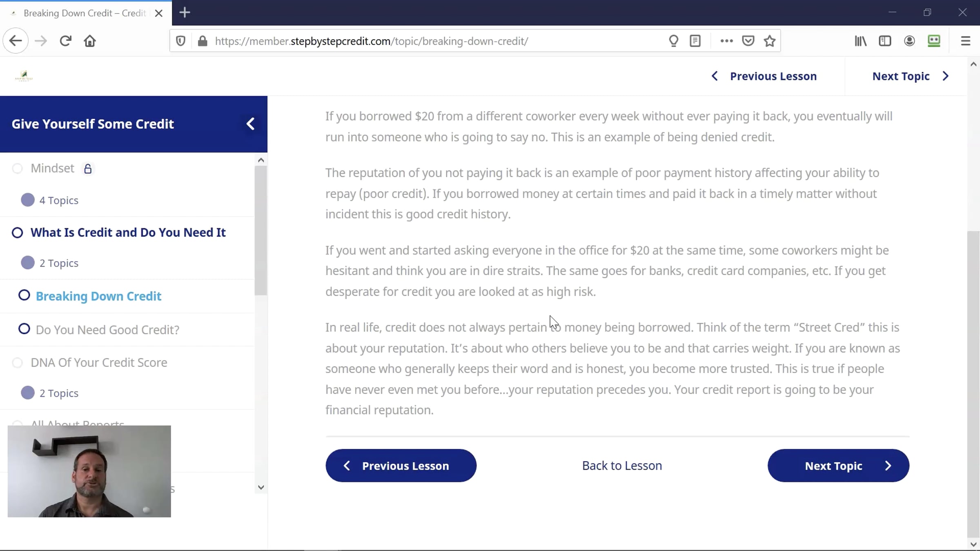Bookmark this page with the star icon
980x551 pixels.
(770, 41)
